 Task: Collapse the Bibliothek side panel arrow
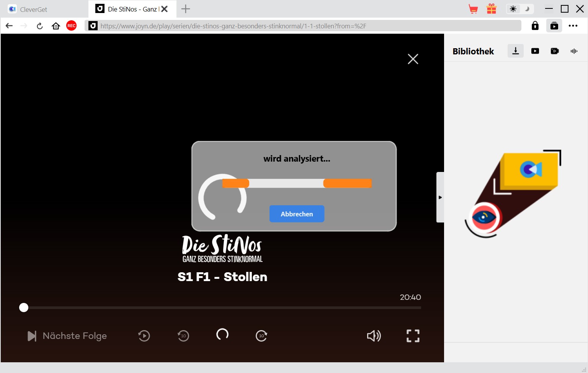tap(440, 197)
